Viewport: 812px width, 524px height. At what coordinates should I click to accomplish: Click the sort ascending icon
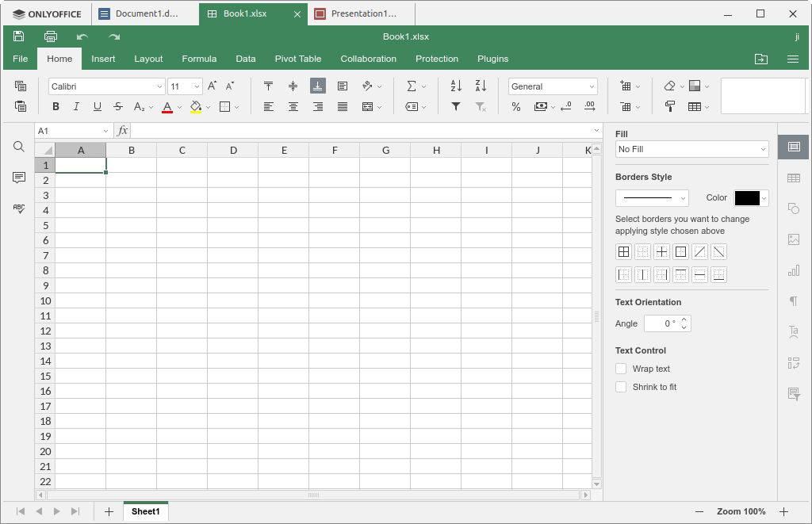[456, 86]
